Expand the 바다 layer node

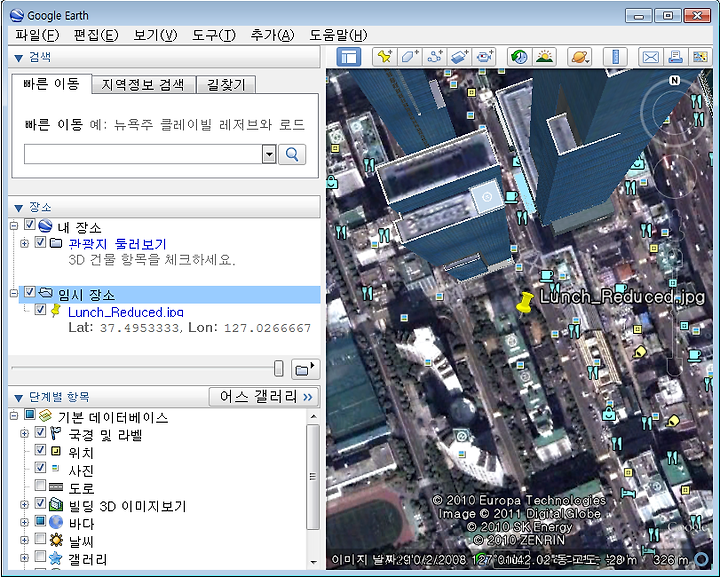[x=24, y=522]
